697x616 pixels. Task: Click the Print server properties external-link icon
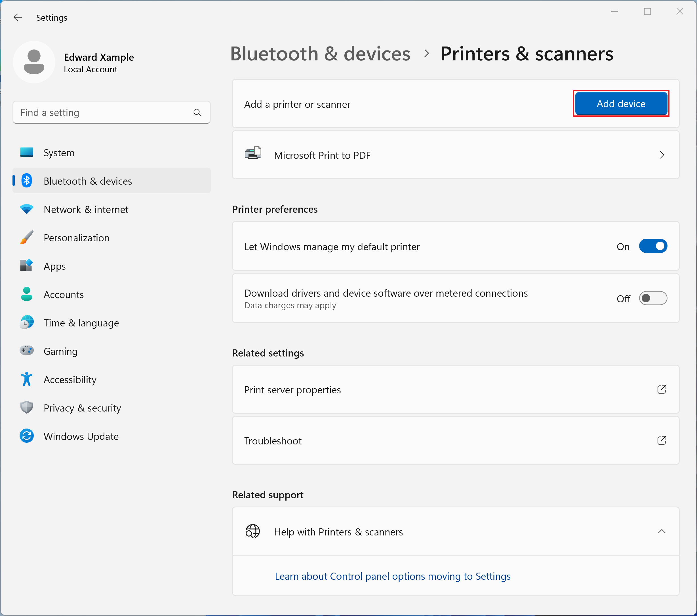[662, 389]
